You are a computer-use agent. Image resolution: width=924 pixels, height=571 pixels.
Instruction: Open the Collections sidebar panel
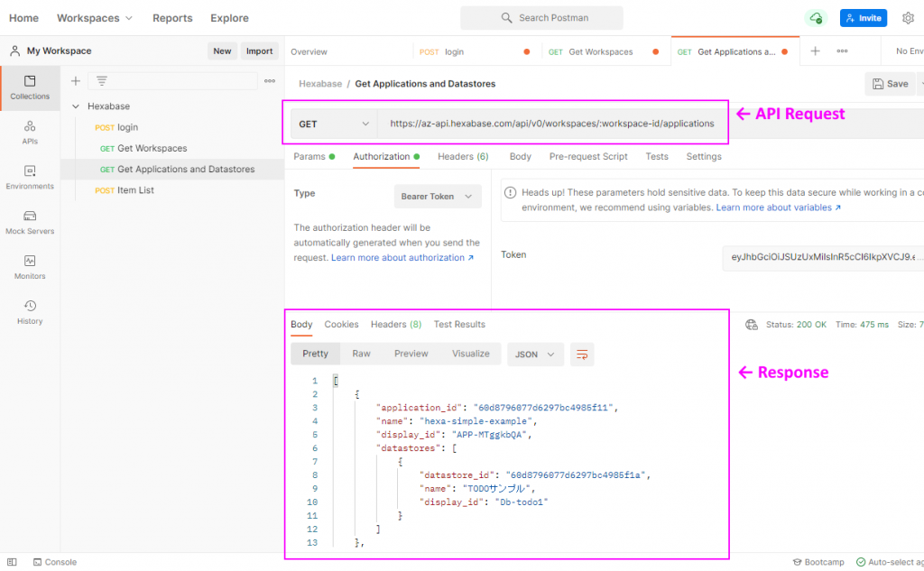30,87
